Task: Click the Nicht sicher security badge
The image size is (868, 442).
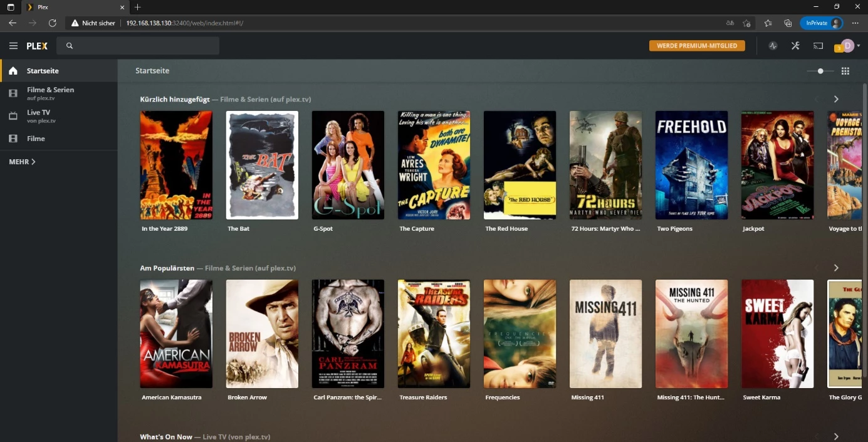Action: pos(93,23)
